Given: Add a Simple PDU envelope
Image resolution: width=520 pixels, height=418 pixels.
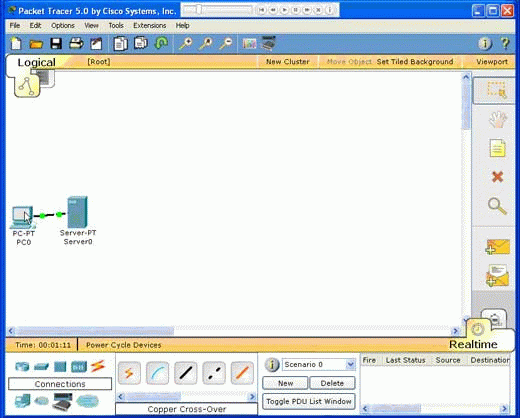Looking at the screenshot, I should 498,247.
